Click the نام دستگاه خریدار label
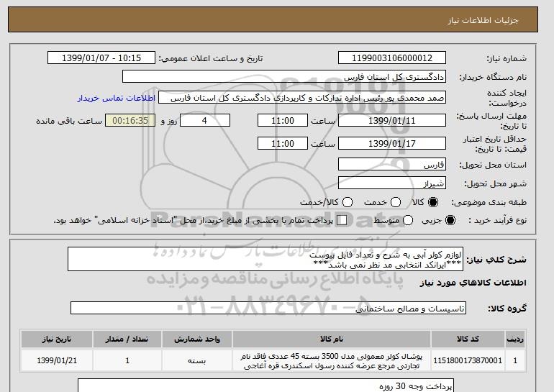 (x=493, y=77)
